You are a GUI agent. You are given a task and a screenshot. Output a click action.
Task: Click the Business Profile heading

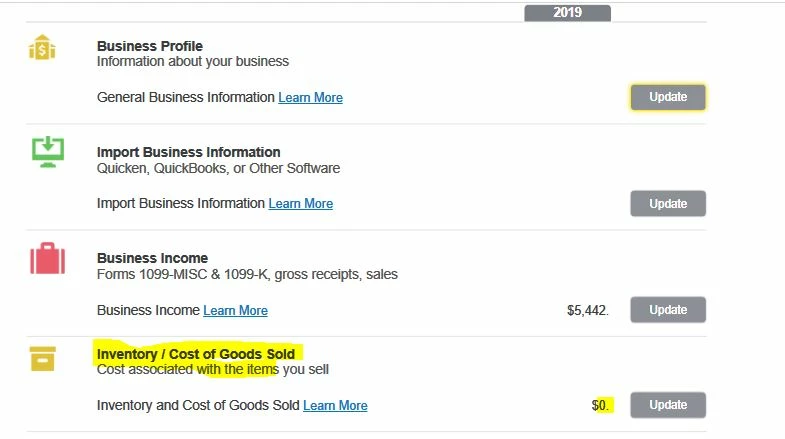point(150,46)
